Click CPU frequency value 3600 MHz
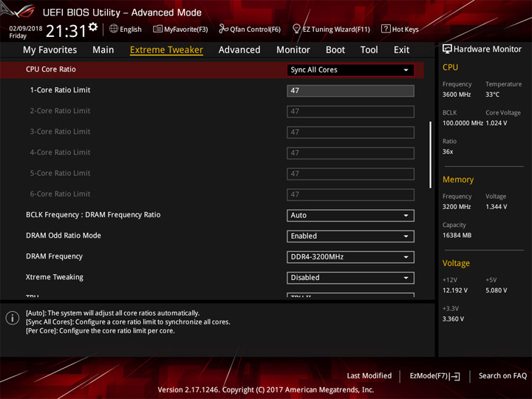The height and width of the screenshot is (399, 532). click(457, 95)
